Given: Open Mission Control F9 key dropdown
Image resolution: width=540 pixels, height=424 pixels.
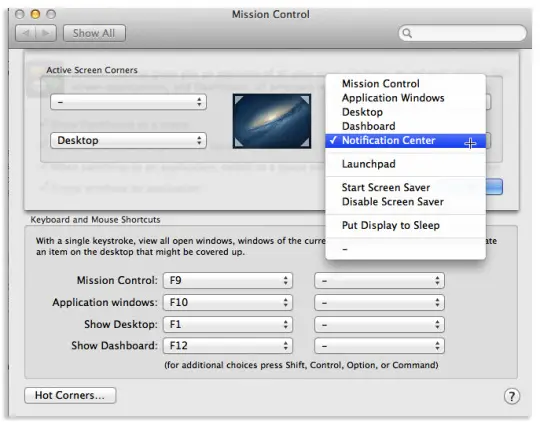Looking at the screenshot, I should click(x=228, y=280).
